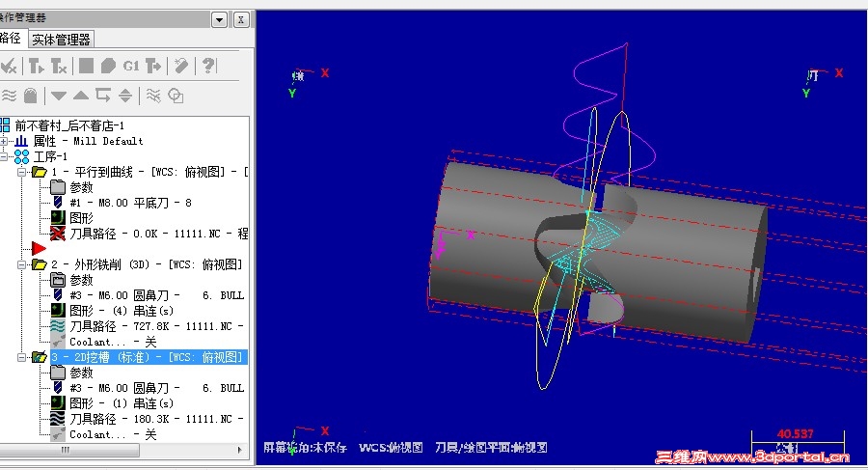Move insert arrow up one item
Image resolution: width=868 pixels, height=470 pixels.
pos(81,96)
